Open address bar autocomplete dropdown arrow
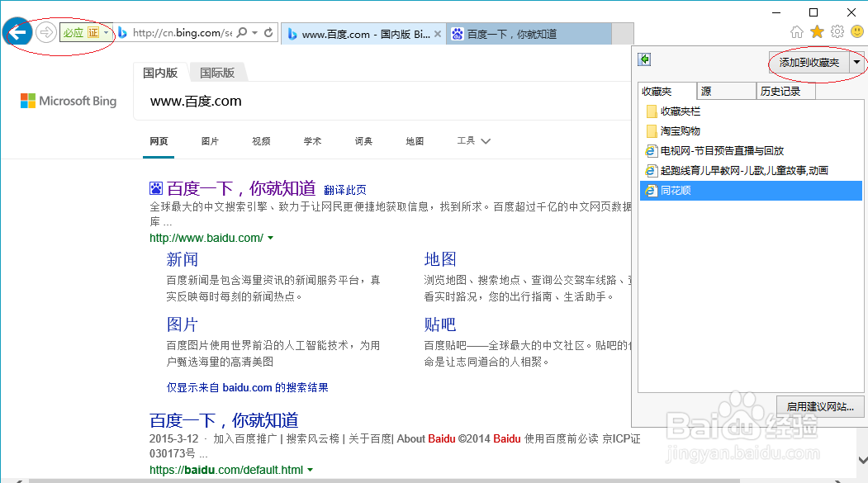Screen dimensions: 868x483 point(254,33)
